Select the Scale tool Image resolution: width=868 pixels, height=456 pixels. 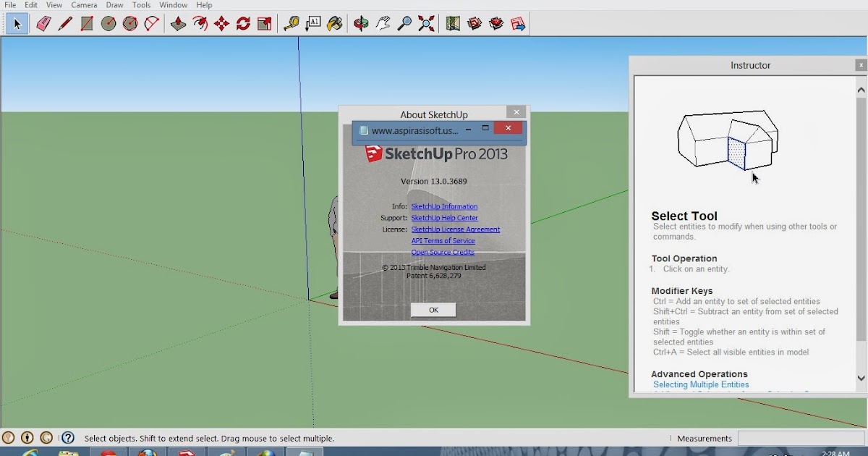coord(265,24)
